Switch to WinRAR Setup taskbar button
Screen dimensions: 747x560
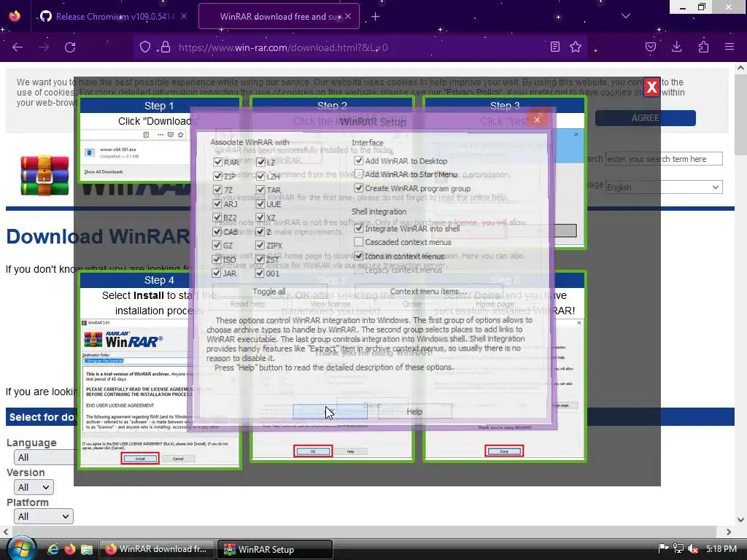(x=275, y=549)
